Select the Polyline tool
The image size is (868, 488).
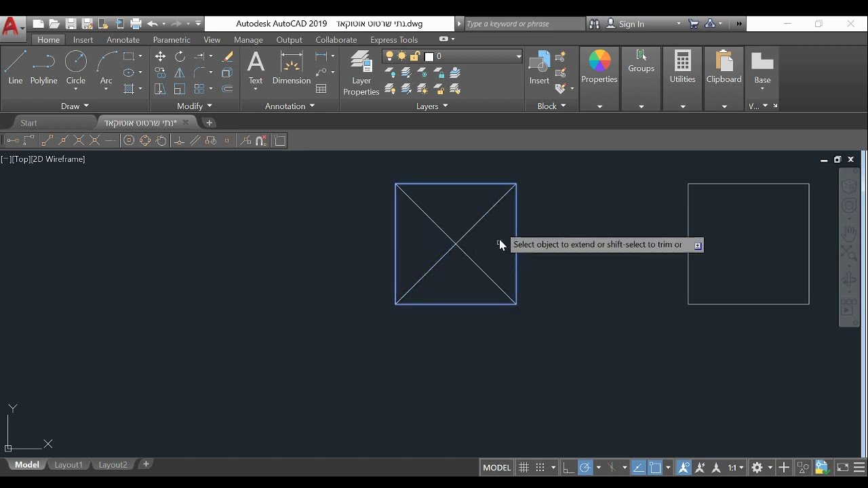tap(43, 68)
